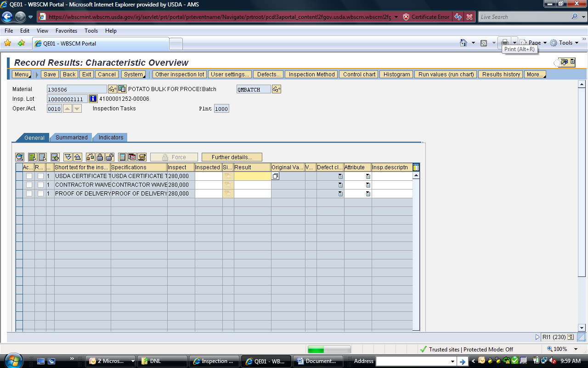The height and width of the screenshot is (368, 588).
Task: Click the icon right of the Material glasses icon
Action: pos(122,89)
